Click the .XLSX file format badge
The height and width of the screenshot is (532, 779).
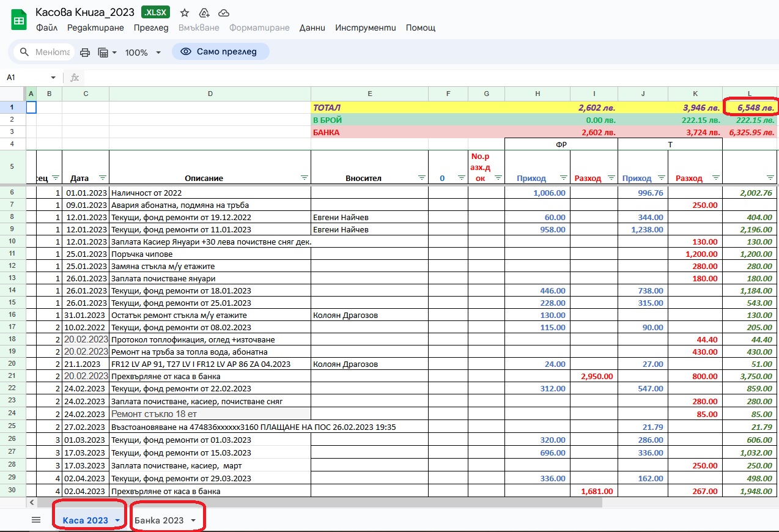click(x=156, y=12)
